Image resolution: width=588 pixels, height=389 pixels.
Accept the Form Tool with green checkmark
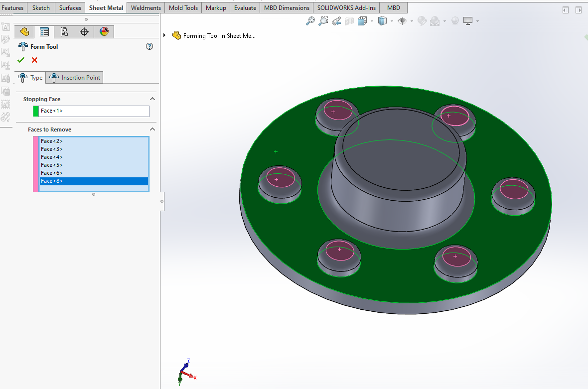[21, 60]
